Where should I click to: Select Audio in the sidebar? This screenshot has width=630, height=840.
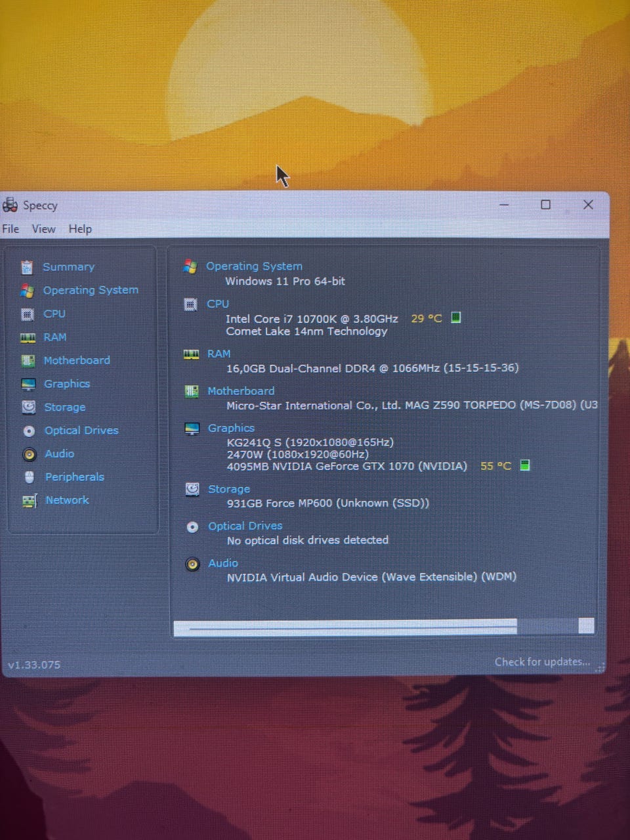(59, 453)
